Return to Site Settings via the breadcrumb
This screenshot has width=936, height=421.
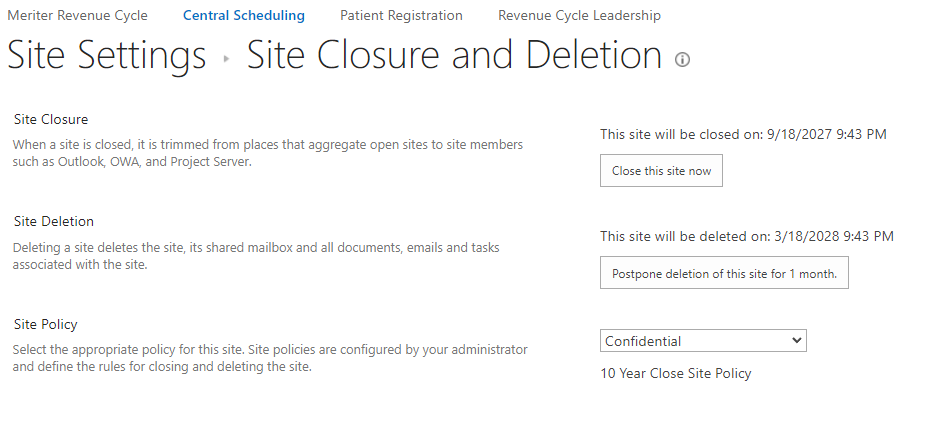(x=107, y=55)
